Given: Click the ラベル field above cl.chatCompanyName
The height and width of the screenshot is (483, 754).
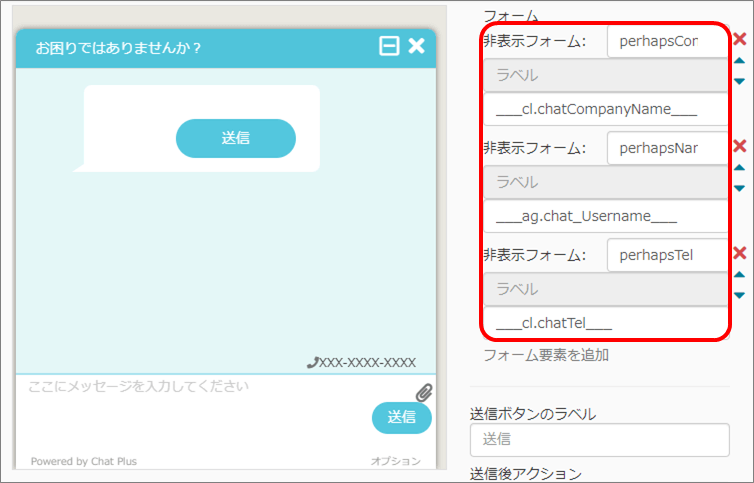Looking at the screenshot, I should click(606, 76).
